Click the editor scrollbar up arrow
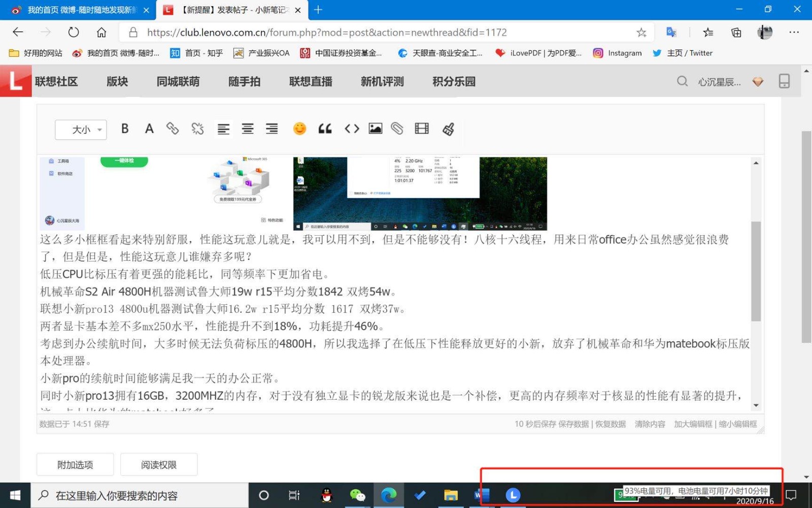This screenshot has height=508, width=812. 756,163
